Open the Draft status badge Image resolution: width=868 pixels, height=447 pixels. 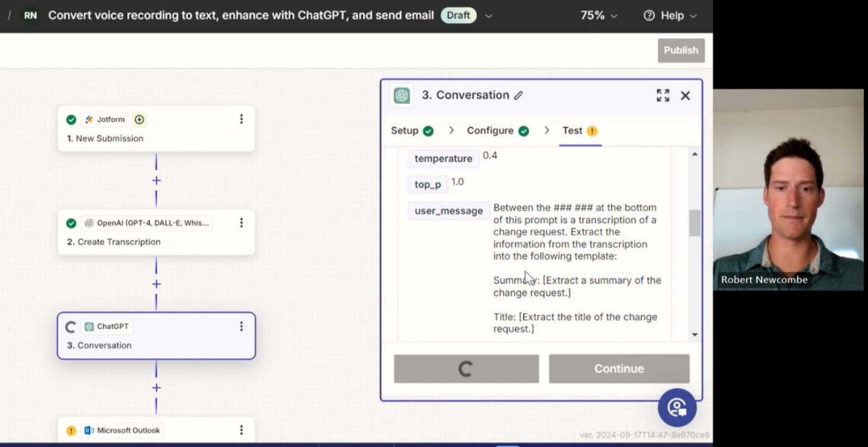(458, 15)
